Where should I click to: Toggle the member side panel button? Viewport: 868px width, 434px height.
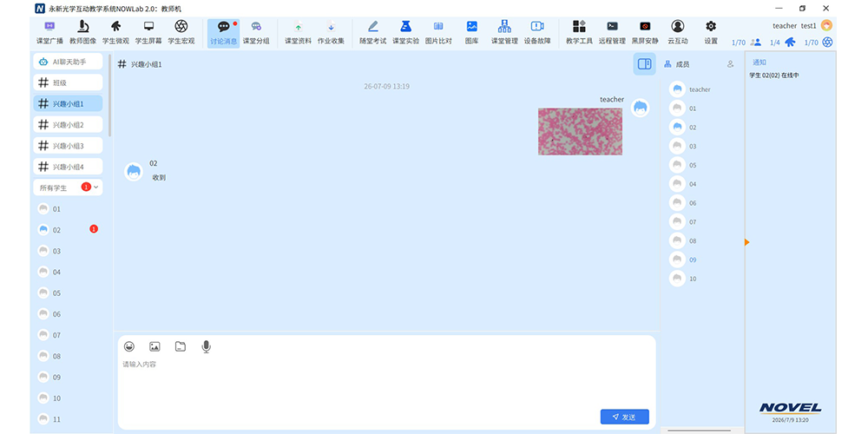pyautogui.click(x=644, y=64)
